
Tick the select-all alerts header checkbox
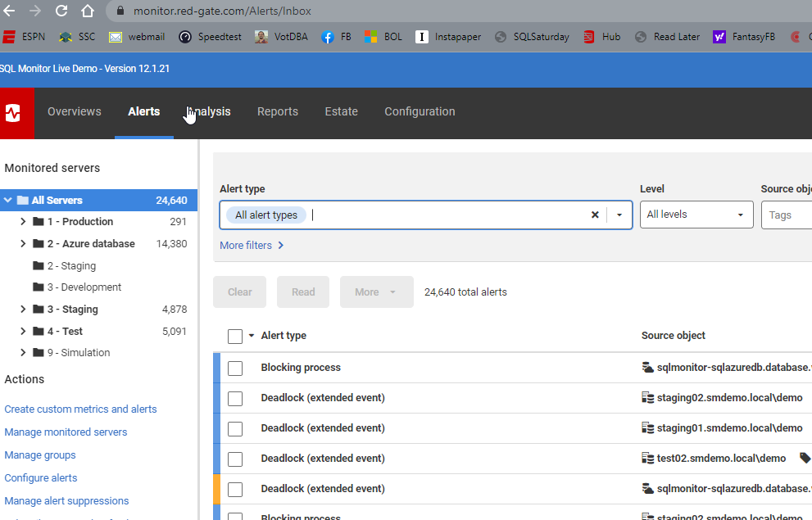click(235, 337)
